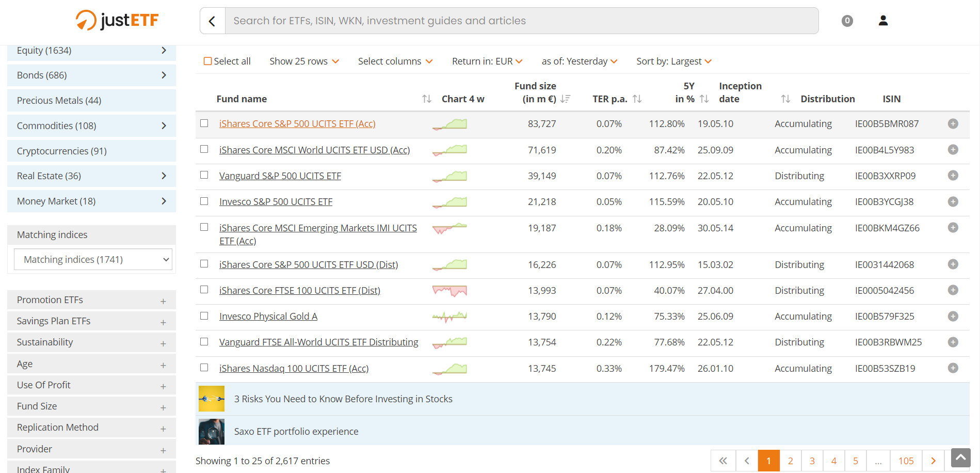This screenshot has width=980, height=473.
Task: Read the article on stock investing risks
Action: tap(343, 399)
